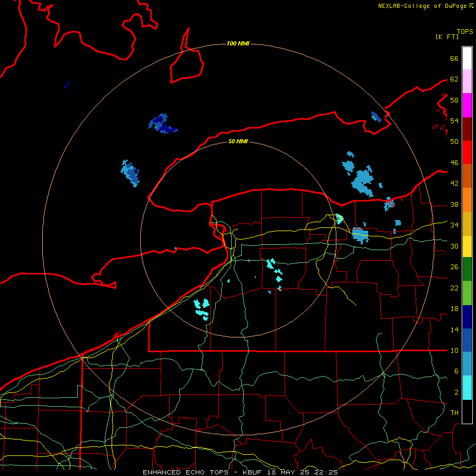Click the legend value 30
The width and height of the screenshot is (476, 476).
click(454, 246)
